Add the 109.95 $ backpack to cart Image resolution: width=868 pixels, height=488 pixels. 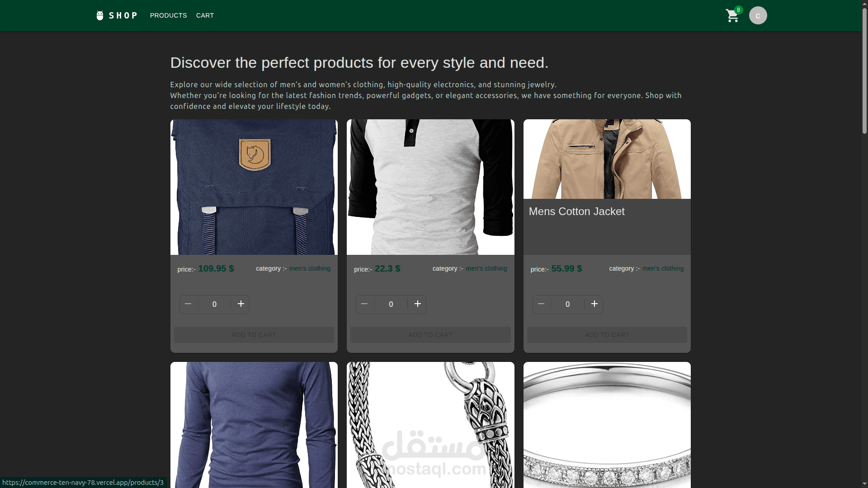[254, 335]
